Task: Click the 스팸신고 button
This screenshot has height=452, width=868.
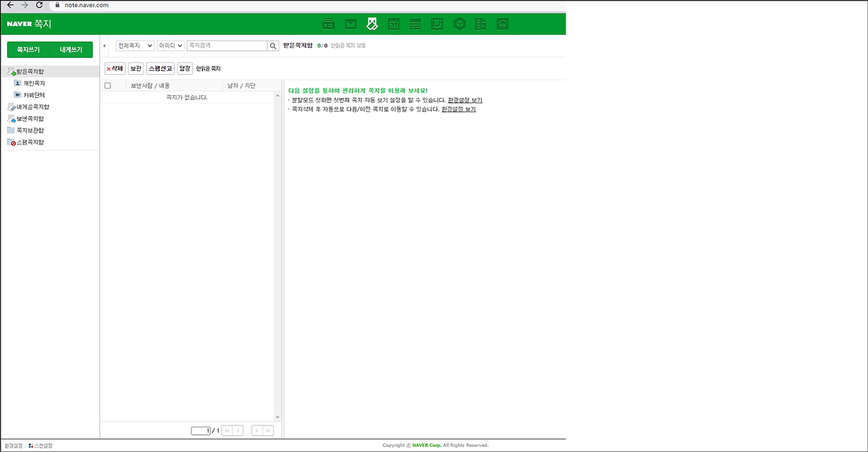Action: coord(160,68)
